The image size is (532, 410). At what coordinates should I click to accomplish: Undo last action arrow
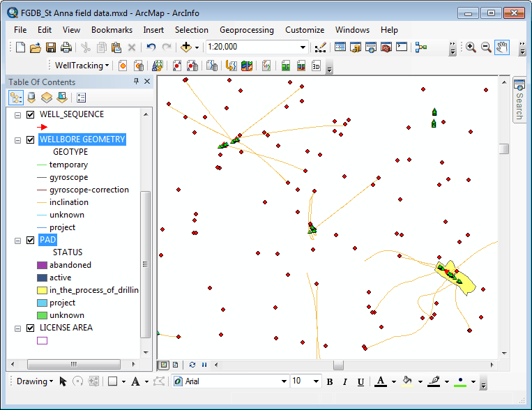pyautogui.click(x=151, y=47)
